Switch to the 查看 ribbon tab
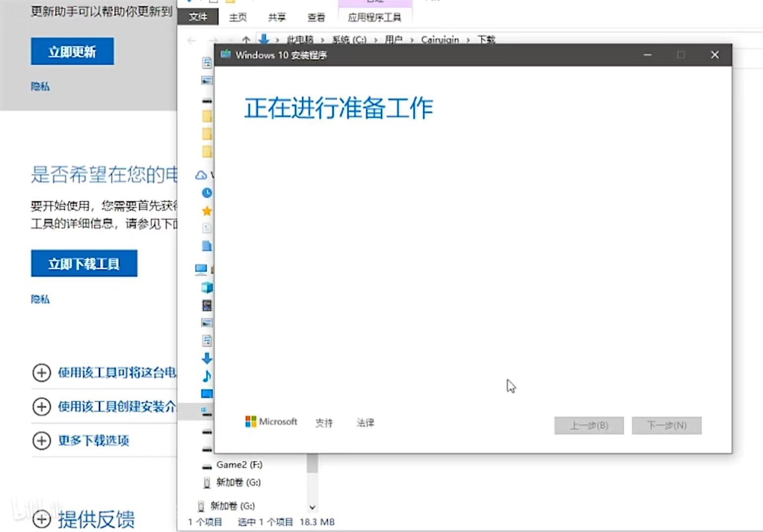Viewport: 763px width, 532px height. (x=316, y=17)
